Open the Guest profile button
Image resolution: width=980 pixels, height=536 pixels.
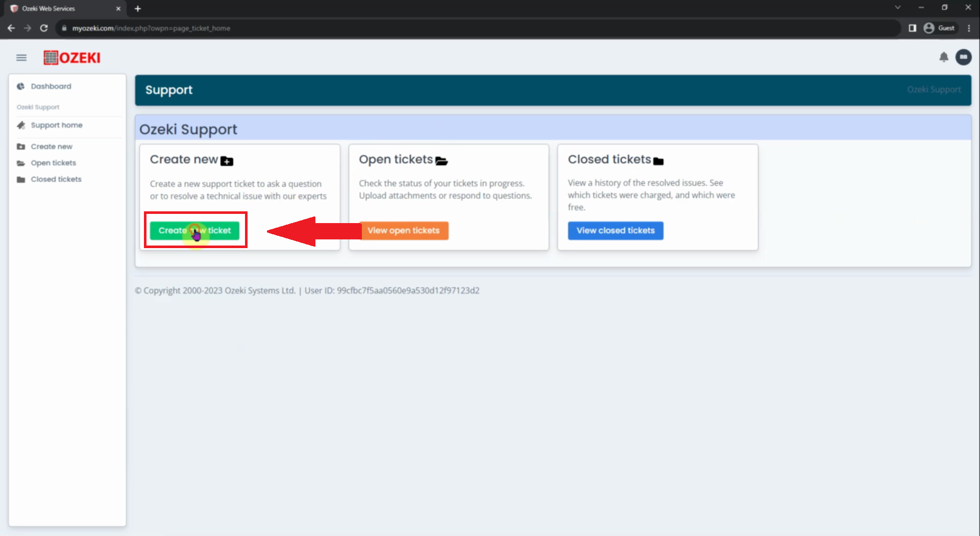coord(939,28)
